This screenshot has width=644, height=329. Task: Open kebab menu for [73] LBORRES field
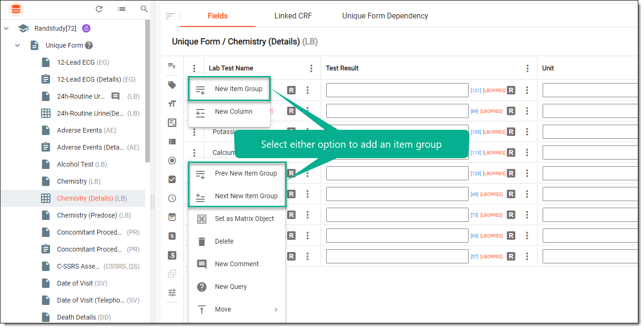527,215
